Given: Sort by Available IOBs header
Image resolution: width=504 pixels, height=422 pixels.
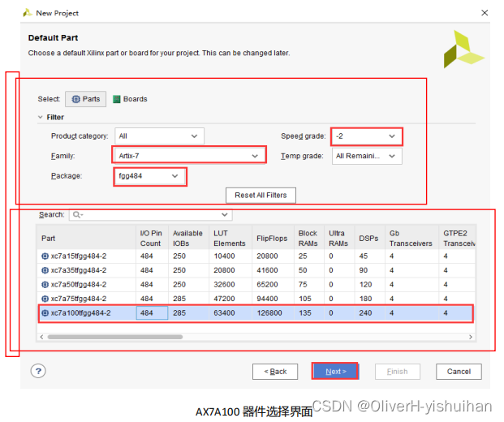Looking at the screenshot, I should click(x=188, y=238).
